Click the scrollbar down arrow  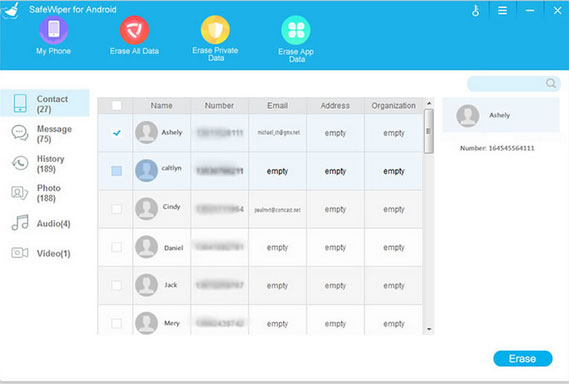[429, 329]
